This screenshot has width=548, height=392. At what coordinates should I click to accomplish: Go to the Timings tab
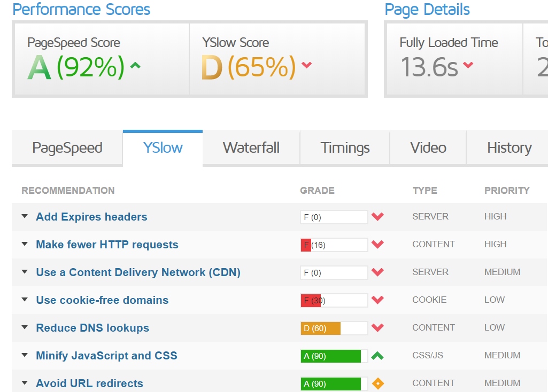point(345,148)
